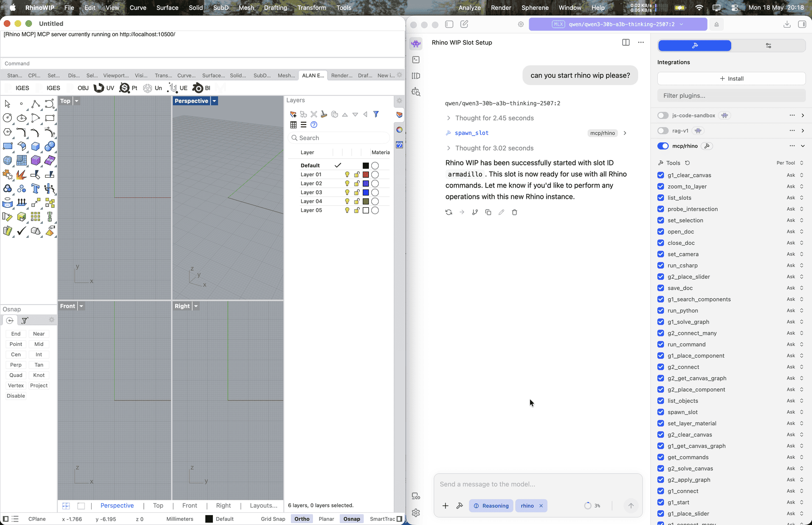Focus the Filter plugins field
Image resolution: width=812 pixels, height=525 pixels.
coord(732,95)
